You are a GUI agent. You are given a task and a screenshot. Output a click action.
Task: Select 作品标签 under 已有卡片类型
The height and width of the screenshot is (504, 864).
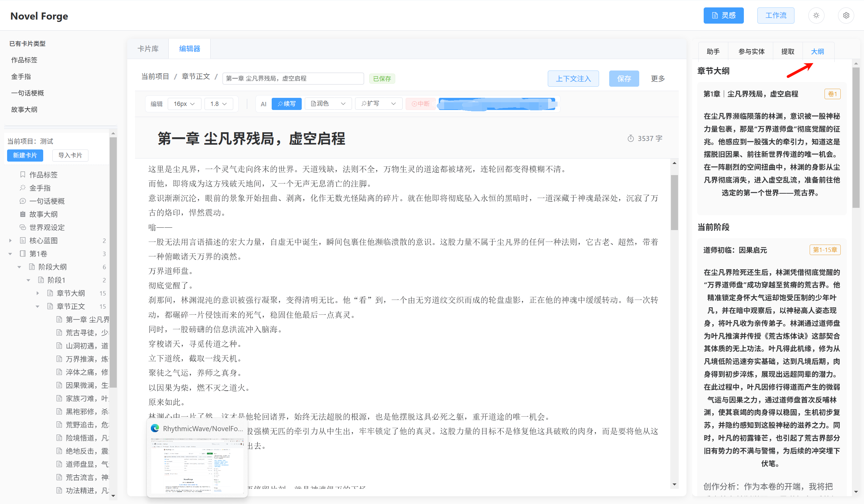24,60
